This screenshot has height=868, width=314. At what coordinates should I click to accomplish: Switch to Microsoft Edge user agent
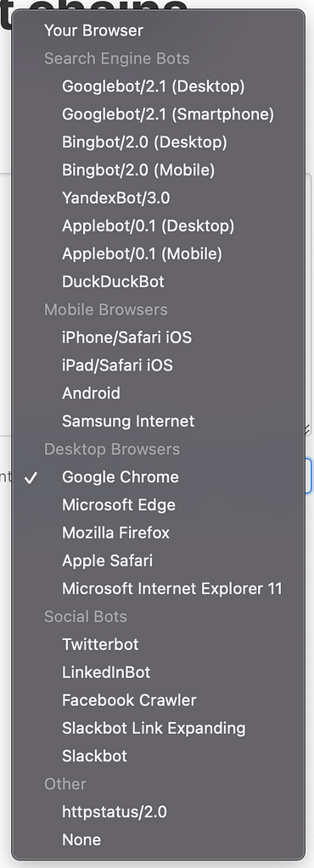(159, 505)
